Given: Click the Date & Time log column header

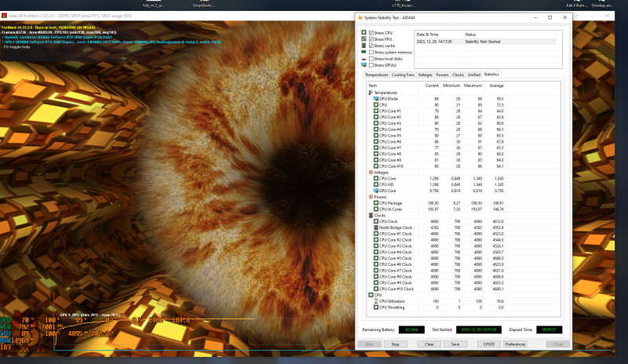Looking at the screenshot, I should click(x=439, y=35).
